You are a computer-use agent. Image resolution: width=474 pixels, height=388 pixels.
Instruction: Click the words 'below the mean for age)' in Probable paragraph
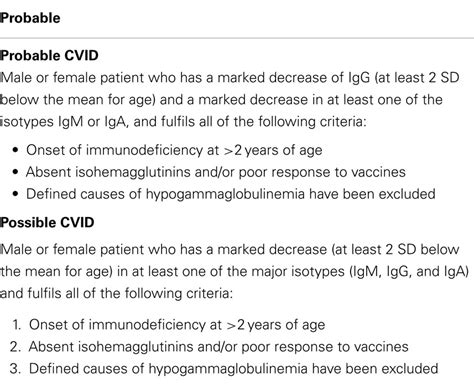(78, 100)
